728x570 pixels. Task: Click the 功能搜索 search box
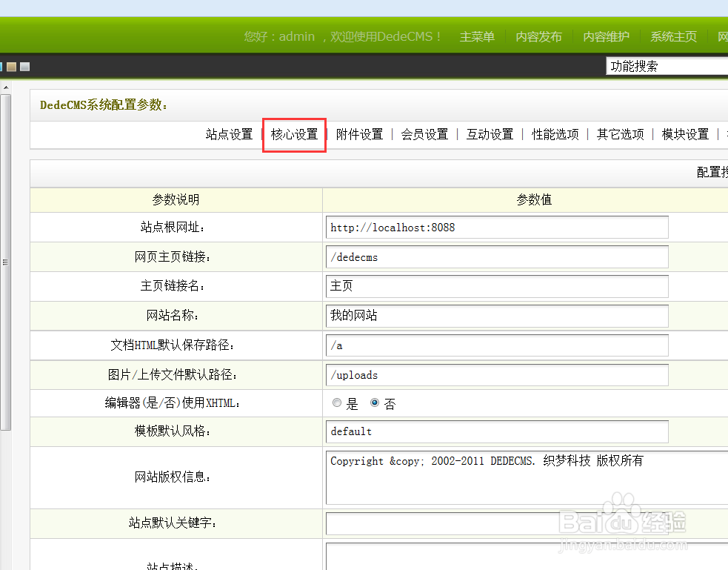coord(667,66)
